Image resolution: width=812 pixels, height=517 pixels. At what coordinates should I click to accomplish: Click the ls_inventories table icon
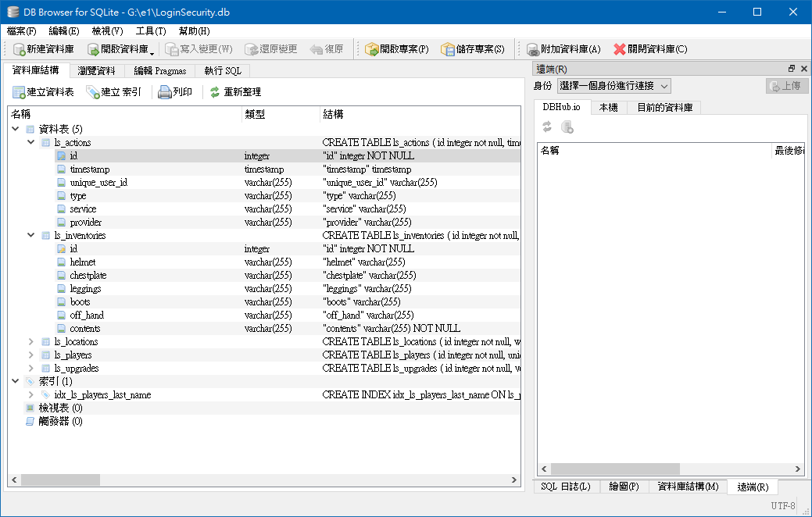pos(45,236)
